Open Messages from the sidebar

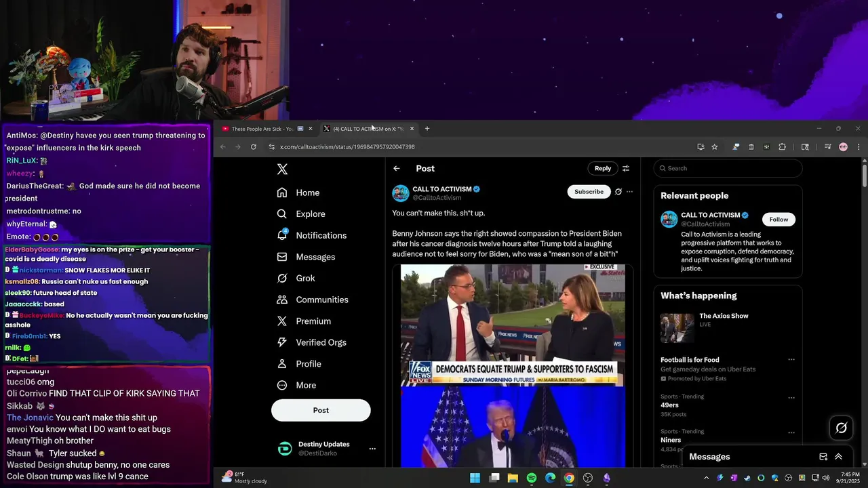click(306, 257)
